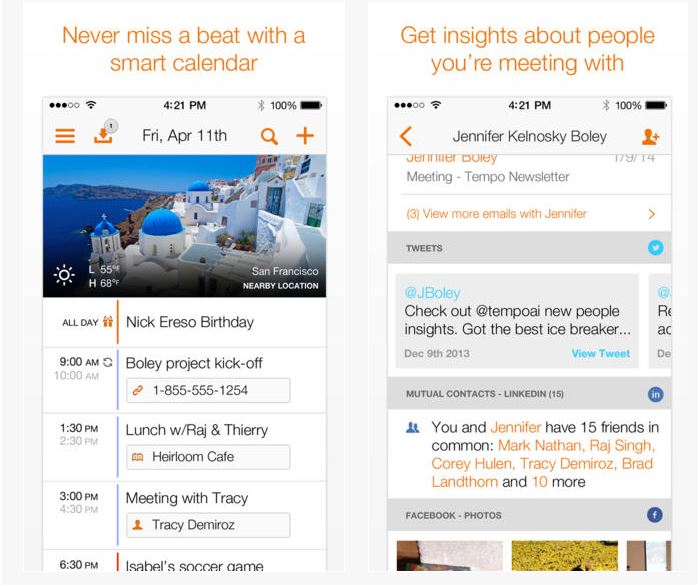
Task: Open Mark Nathan contact link
Action: point(540,445)
